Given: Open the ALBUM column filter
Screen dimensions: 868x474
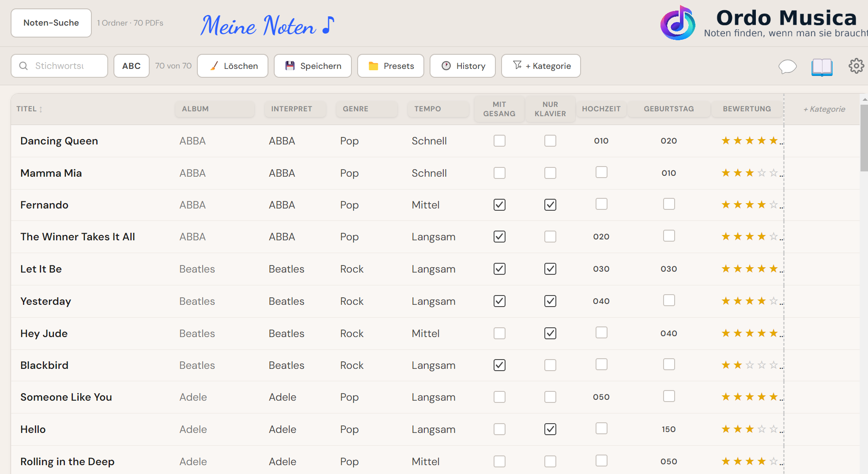Looking at the screenshot, I should tap(215, 109).
